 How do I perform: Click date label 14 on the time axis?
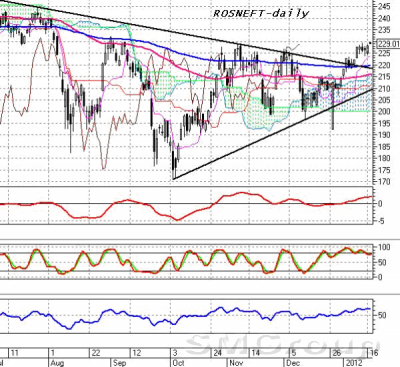[x=256, y=353]
